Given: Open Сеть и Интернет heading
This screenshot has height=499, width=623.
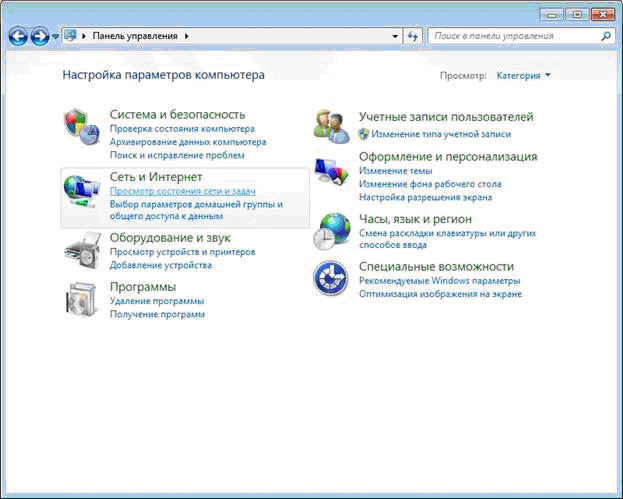Looking at the screenshot, I should pos(156,177).
